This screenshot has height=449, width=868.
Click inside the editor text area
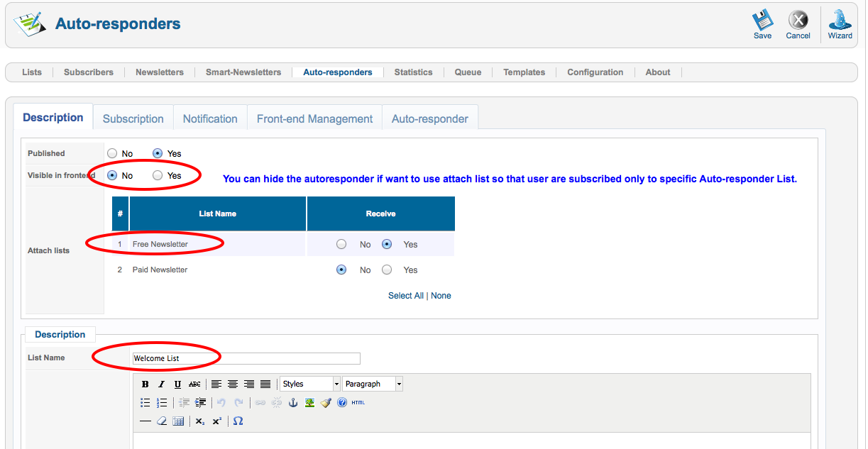point(472,440)
